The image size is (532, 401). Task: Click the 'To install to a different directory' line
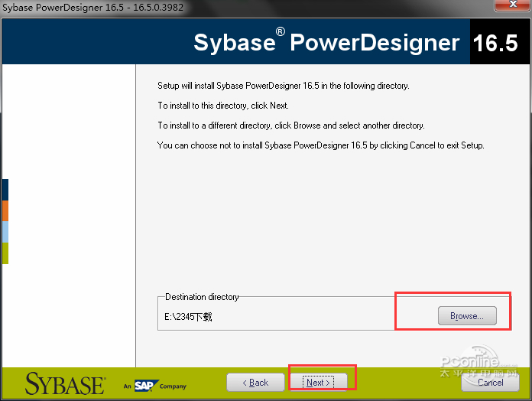coord(291,126)
